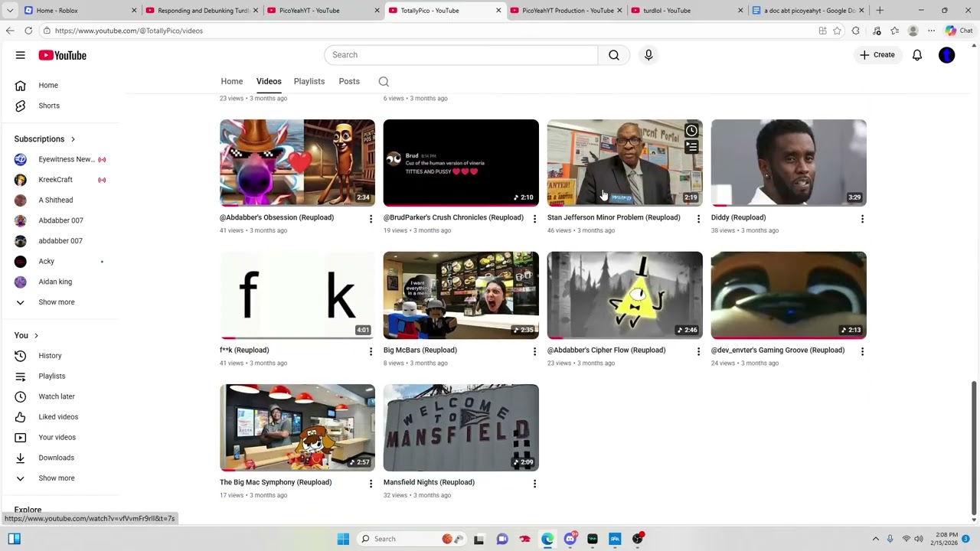
Task: Open the Big McBars (Reupload) title link
Action: [x=420, y=350]
